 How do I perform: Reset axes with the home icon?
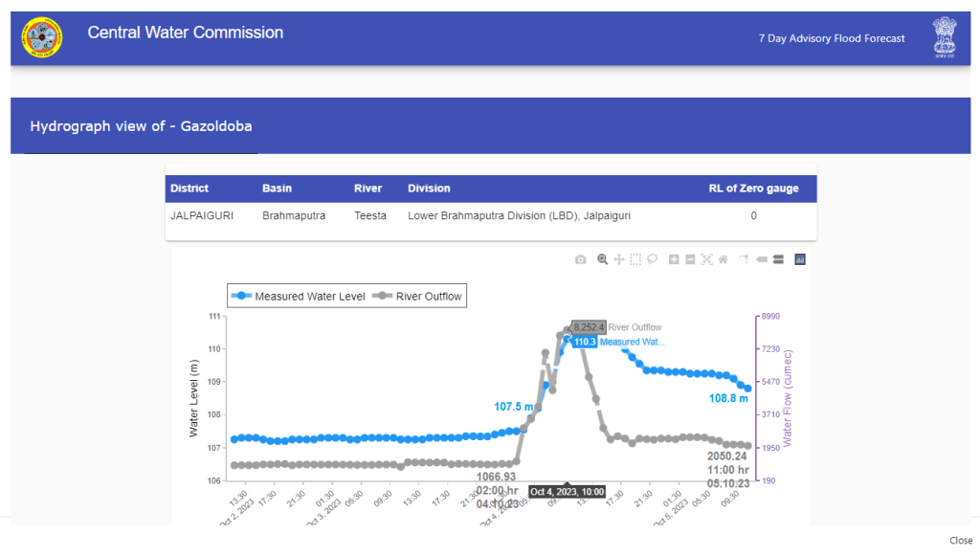(x=724, y=259)
